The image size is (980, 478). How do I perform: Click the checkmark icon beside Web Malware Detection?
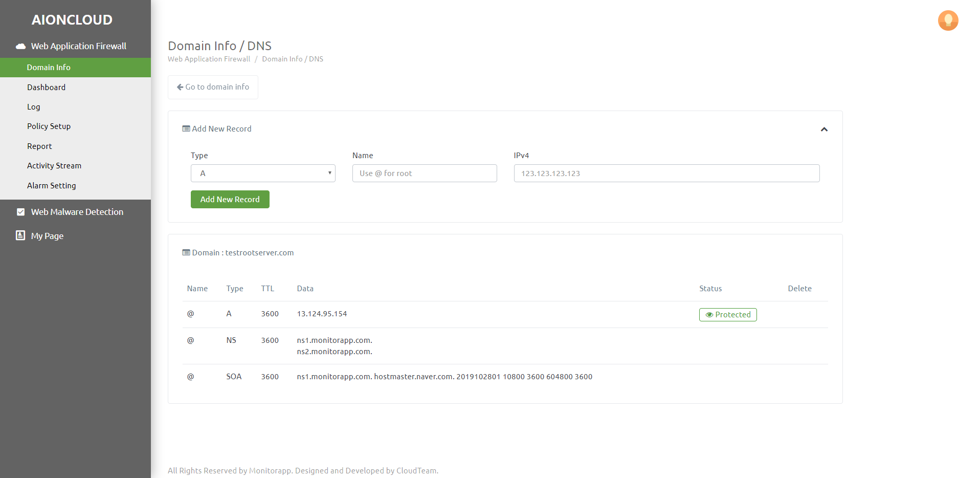(20, 212)
